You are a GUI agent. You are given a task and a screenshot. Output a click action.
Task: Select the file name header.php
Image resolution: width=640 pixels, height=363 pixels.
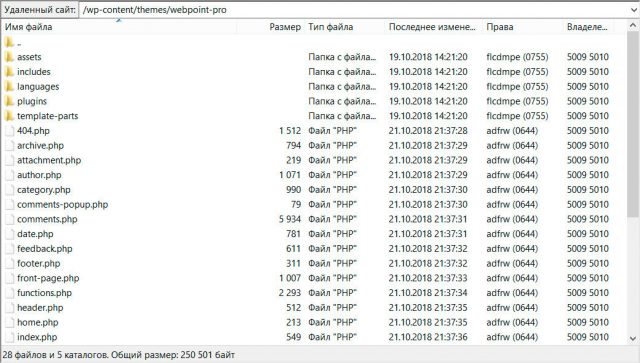coord(40,307)
